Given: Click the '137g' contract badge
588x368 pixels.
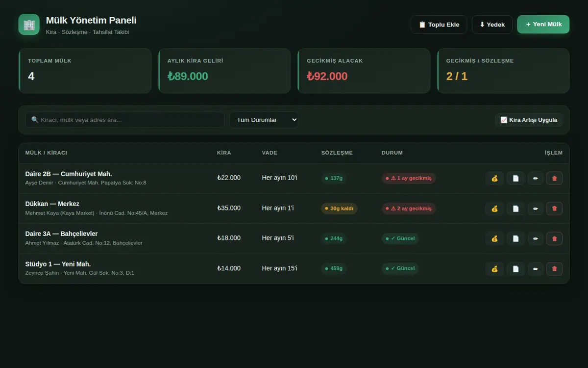Looking at the screenshot, I should 334,178.
